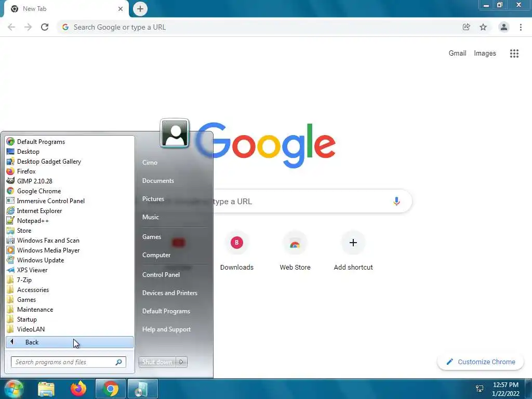The width and height of the screenshot is (532, 399).
Task: Open the Downloads shortcut tile
Action: (237, 250)
